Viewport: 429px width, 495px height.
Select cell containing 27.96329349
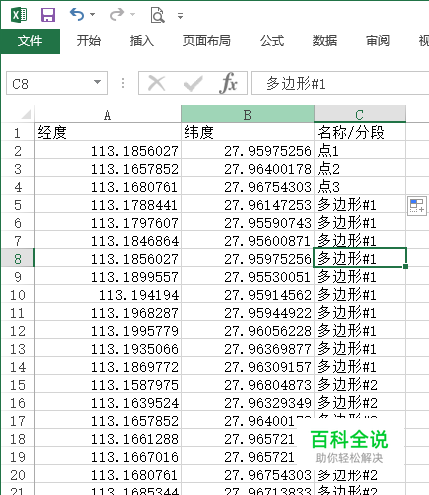point(248,403)
